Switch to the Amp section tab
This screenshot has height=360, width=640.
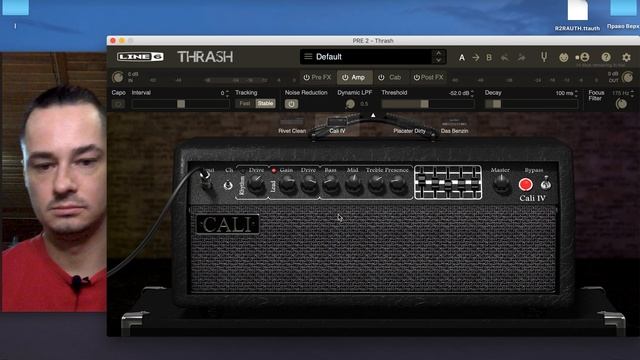tap(354, 77)
